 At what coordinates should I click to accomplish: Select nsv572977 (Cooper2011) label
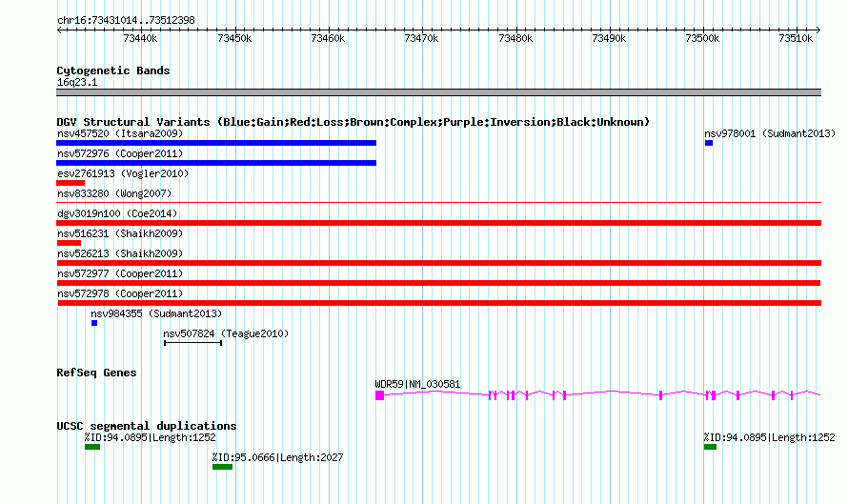tap(120, 273)
